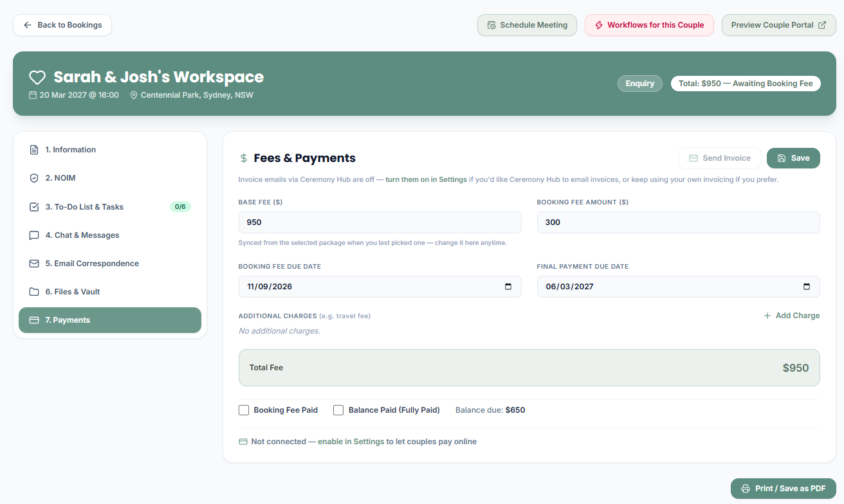The height and width of the screenshot is (504, 844).
Task: Follow the turn them on in Settings link
Action: point(427,179)
